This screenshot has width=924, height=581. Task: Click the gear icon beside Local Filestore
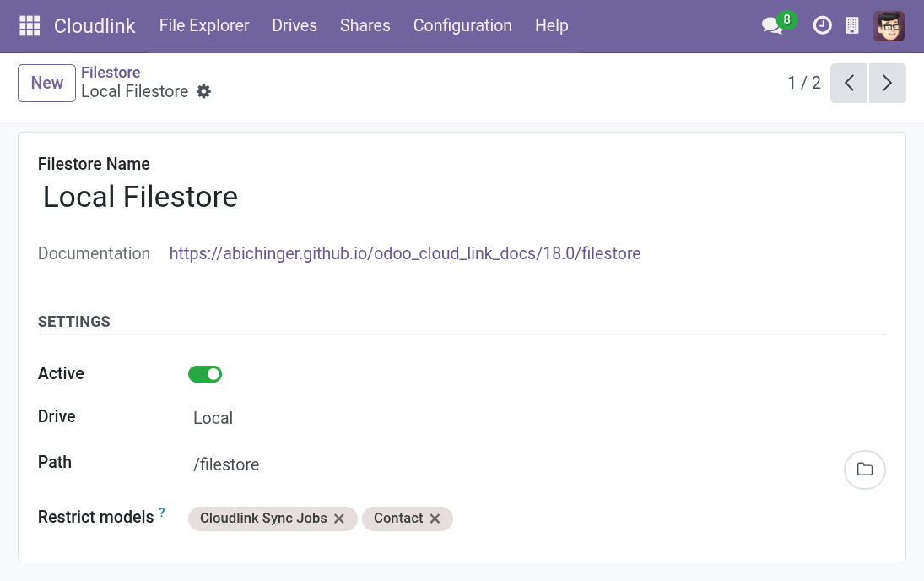click(x=203, y=91)
